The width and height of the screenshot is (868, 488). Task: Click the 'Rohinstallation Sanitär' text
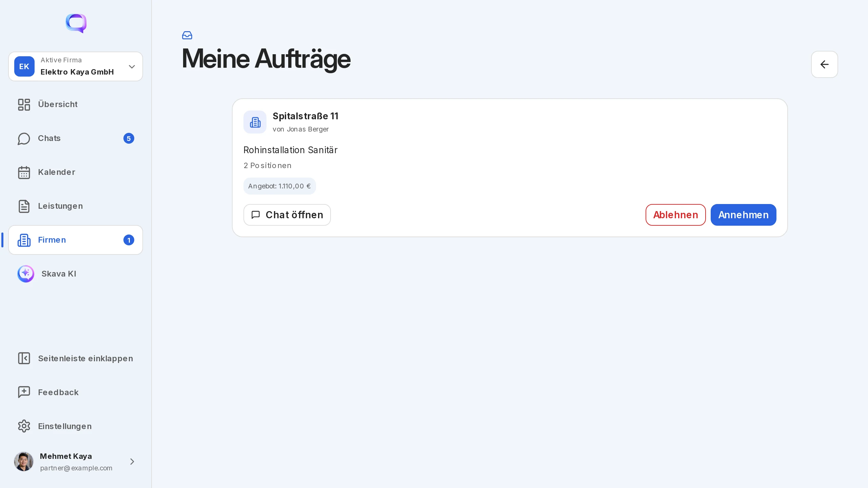[290, 150]
